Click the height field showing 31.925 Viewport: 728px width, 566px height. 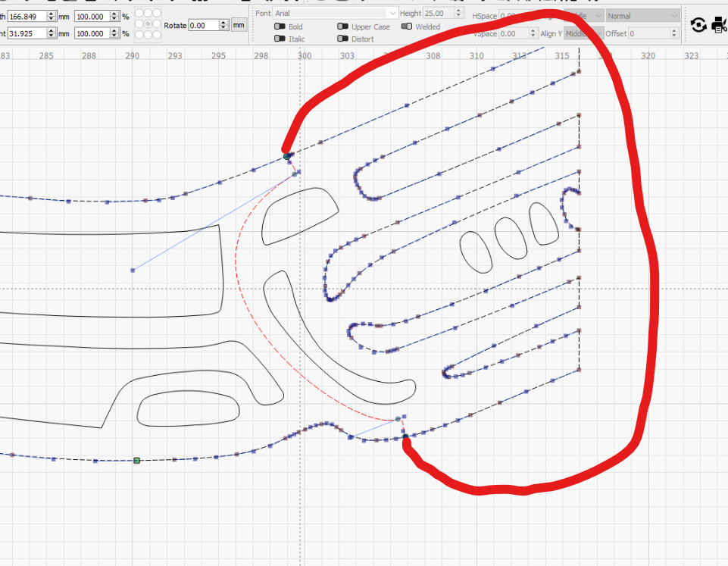[27, 33]
